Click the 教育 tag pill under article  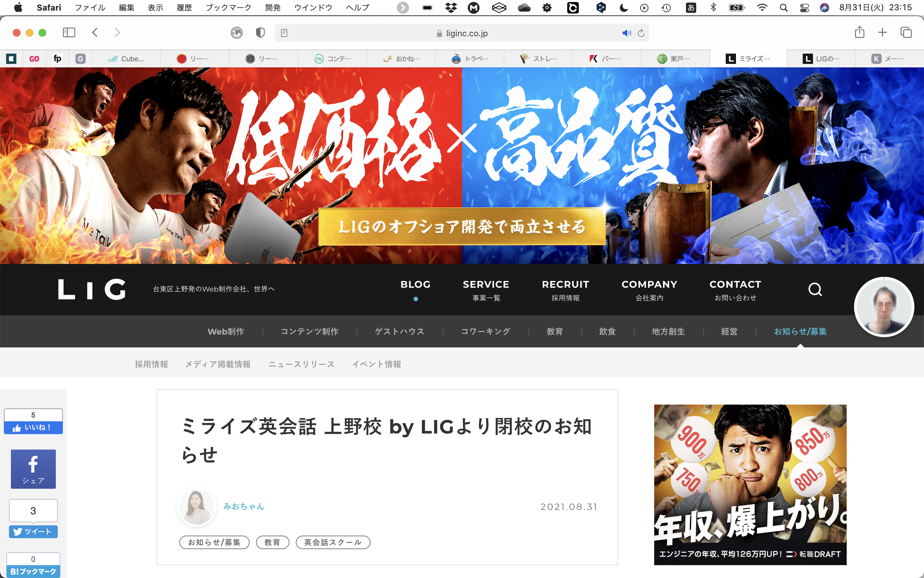tap(272, 542)
